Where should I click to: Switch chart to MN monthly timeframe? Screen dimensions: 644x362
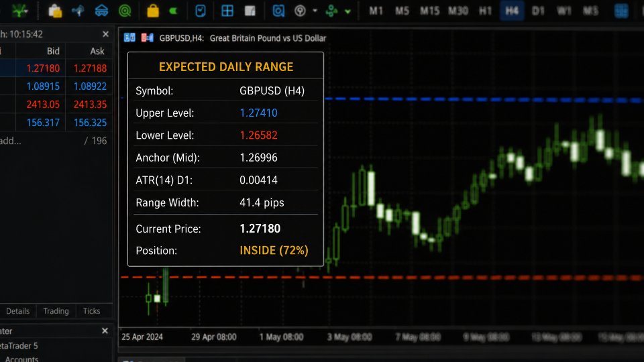point(590,11)
